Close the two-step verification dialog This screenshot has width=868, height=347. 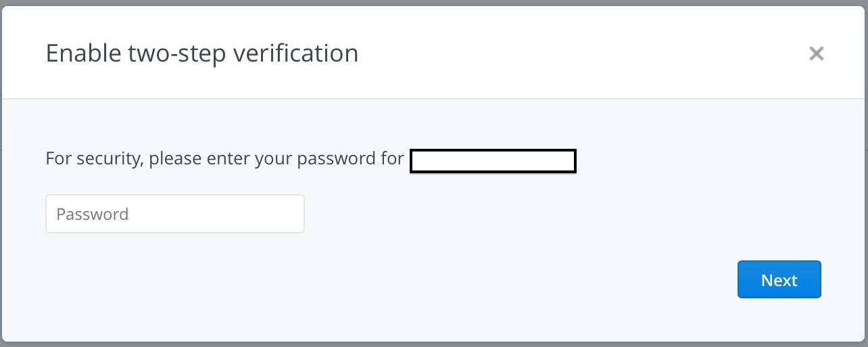pos(816,53)
